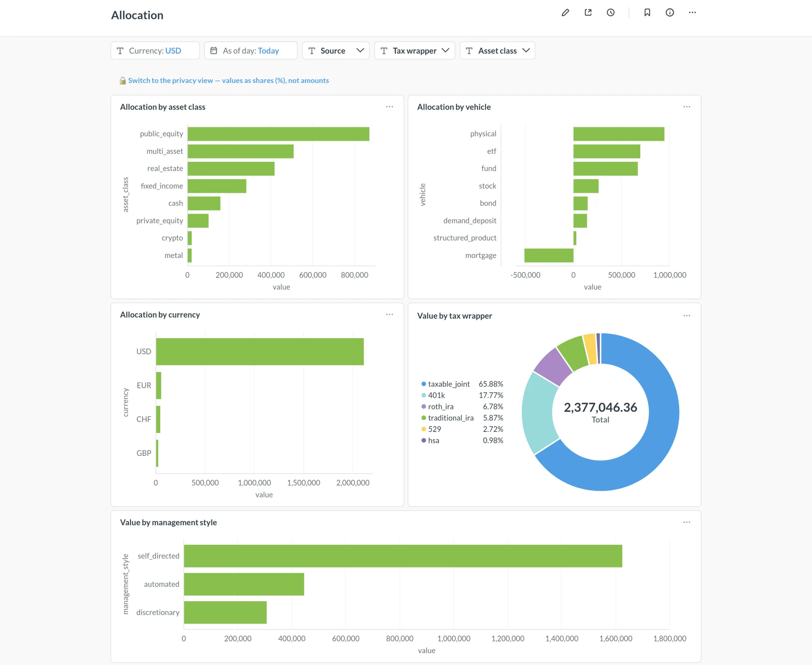Viewport: 812px width, 665px height.
Task: Click the mortgage negative bar
Action: pyautogui.click(x=549, y=256)
